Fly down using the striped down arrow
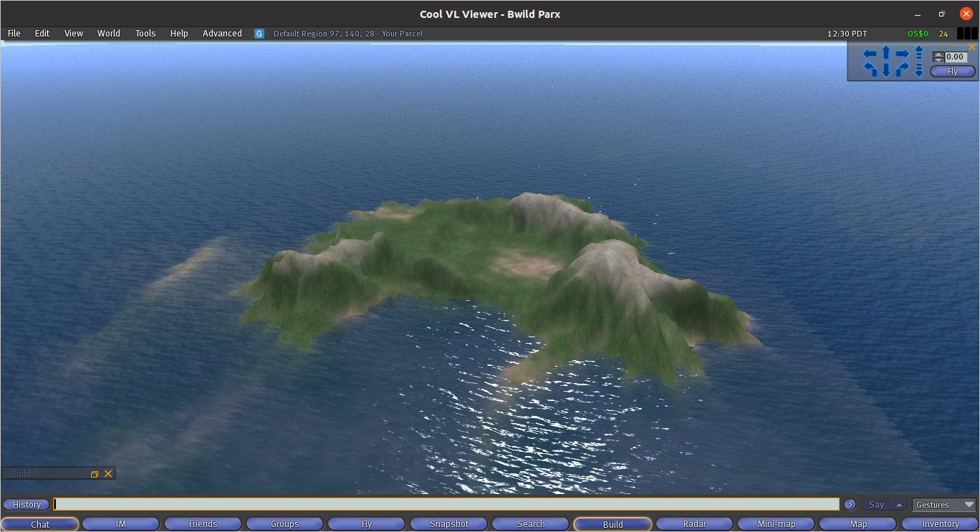Screen dimensions: 980x532 (918, 70)
